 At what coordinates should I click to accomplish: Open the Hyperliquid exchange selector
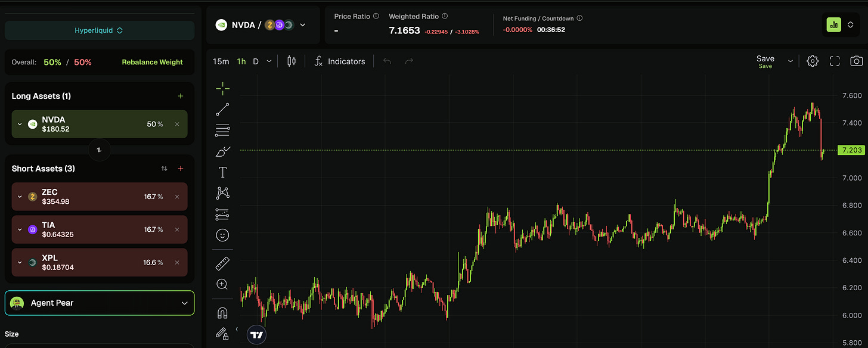100,30
